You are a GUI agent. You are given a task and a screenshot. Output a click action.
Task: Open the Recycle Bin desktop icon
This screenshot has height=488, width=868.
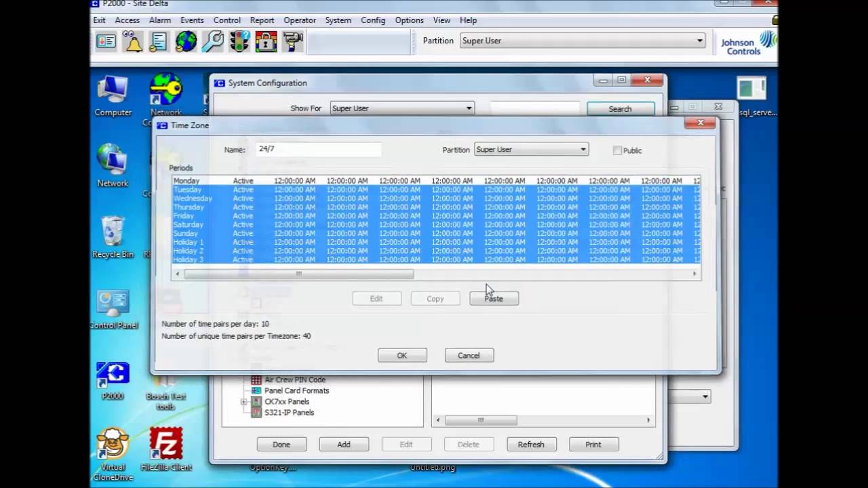[113, 237]
